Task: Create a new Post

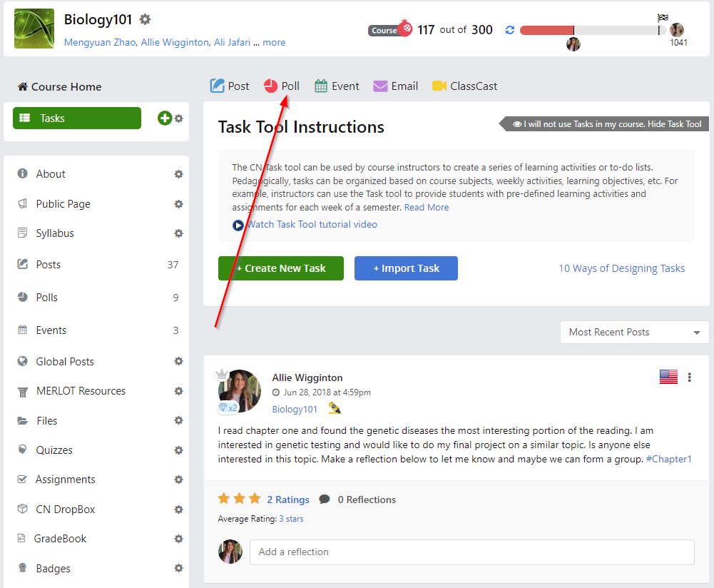Action: [x=230, y=86]
